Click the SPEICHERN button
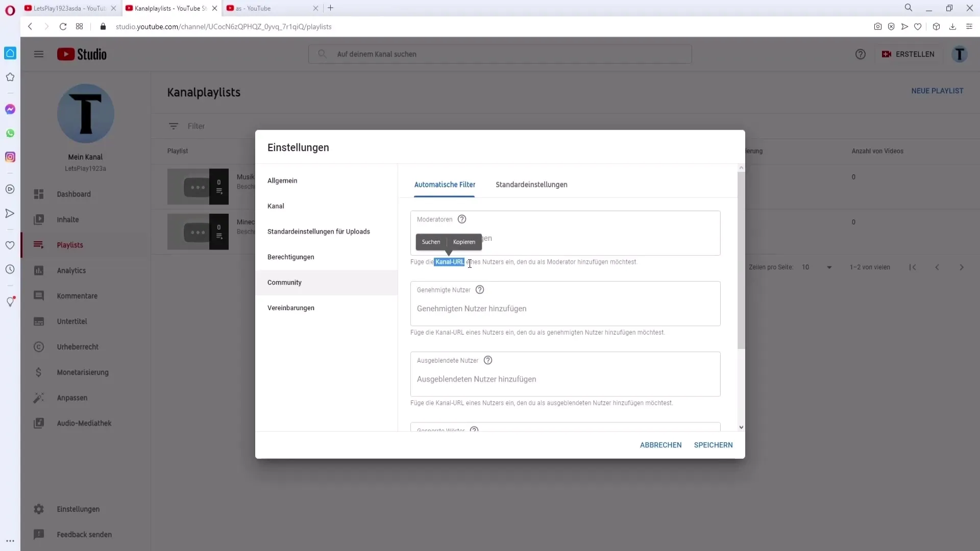The image size is (980, 551). pyautogui.click(x=713, y=445)
